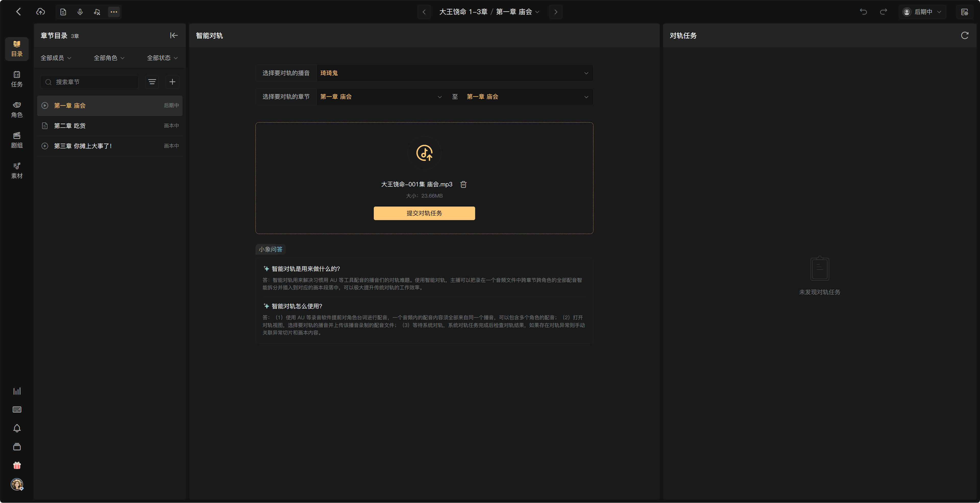Refresh the alignment task list

click(965, 36)
